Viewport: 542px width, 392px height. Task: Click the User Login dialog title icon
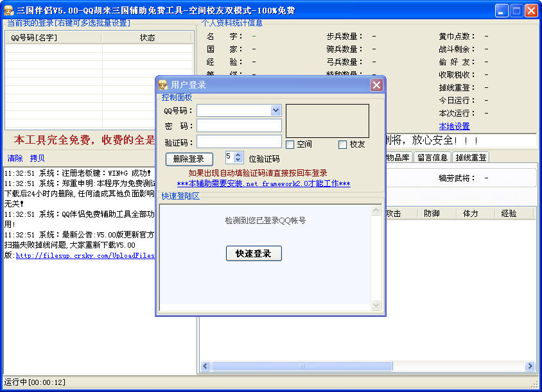[x=163, y=85]
